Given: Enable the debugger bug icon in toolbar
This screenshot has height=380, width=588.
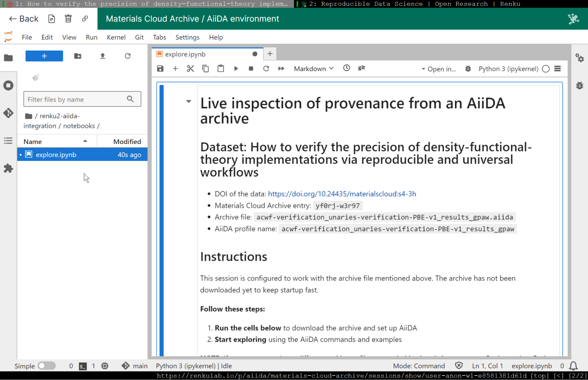Looking at the screenshot, I should click(468, 69).
